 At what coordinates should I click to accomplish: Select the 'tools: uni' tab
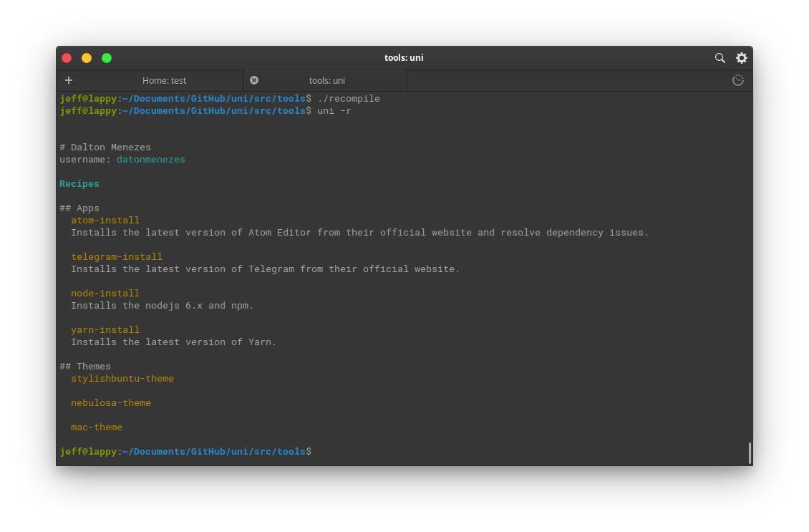click(326, 80)
